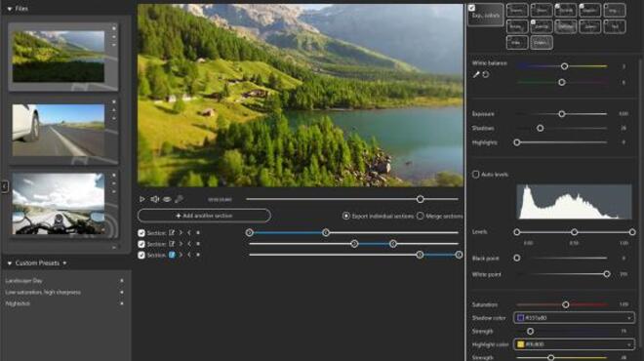Open the wrench settings icon below video
This screenshot has height=361, width=644.
click(x=179, y=199)
